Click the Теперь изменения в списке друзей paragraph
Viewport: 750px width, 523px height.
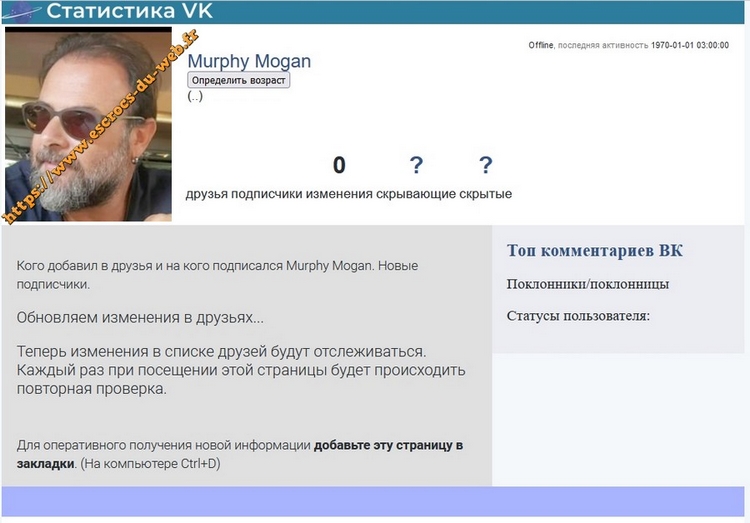click(x=241, y=370)
